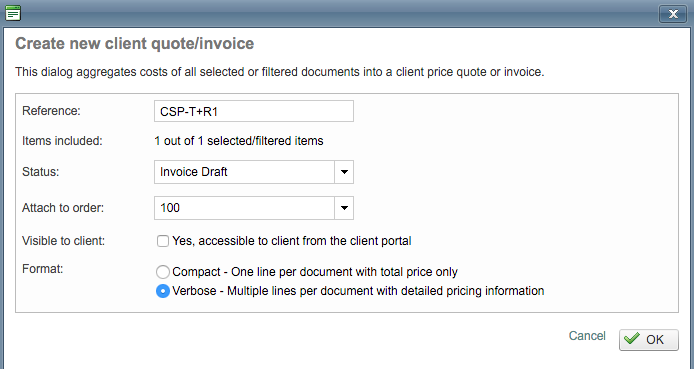
Task: Close the dialog with the X button
Action: click(x=673, y=14)
